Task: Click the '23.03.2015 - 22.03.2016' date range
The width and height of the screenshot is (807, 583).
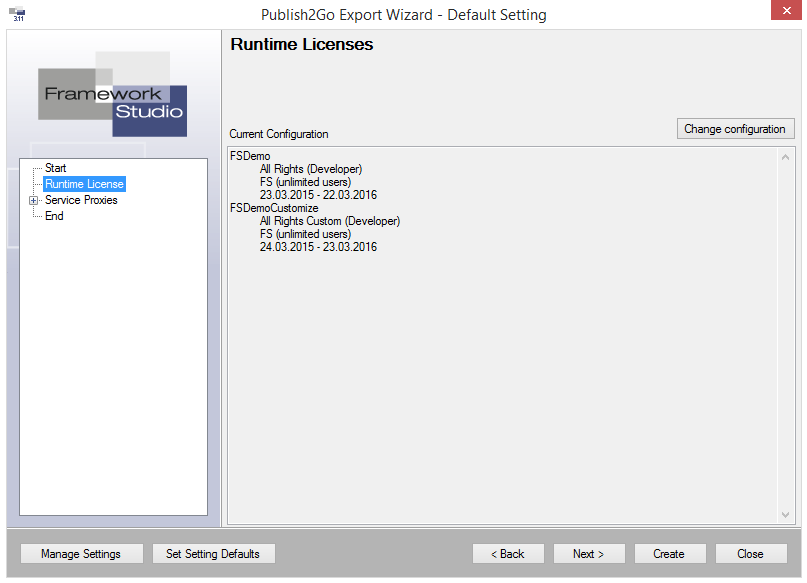Action: coord(319,195)
